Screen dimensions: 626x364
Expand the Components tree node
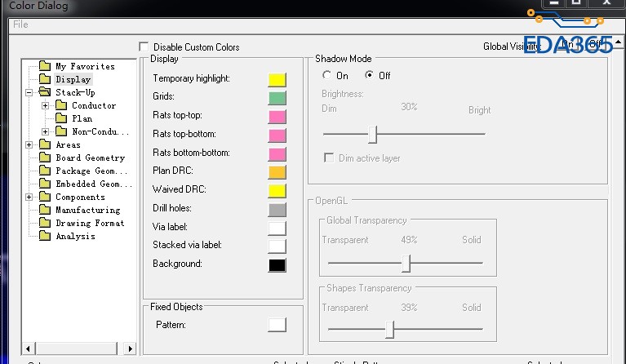[29, 197]
